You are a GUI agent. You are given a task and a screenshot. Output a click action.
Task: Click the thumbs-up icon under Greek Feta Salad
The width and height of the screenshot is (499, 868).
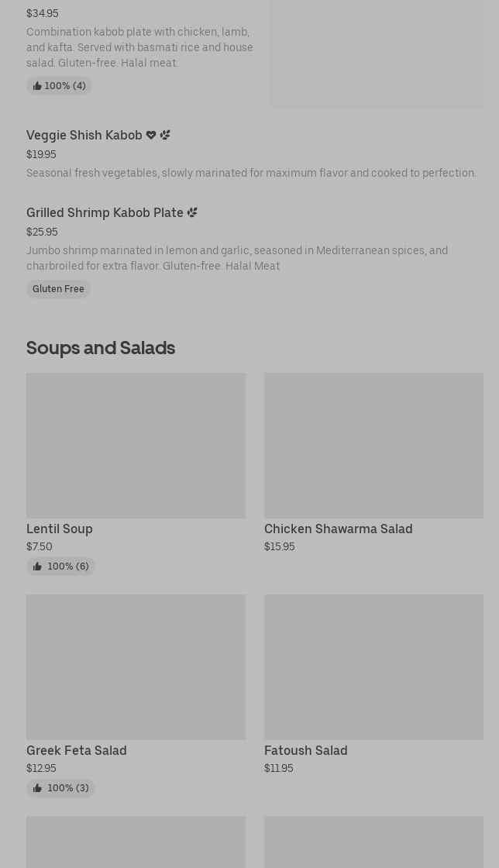click(x=37, y=788)
